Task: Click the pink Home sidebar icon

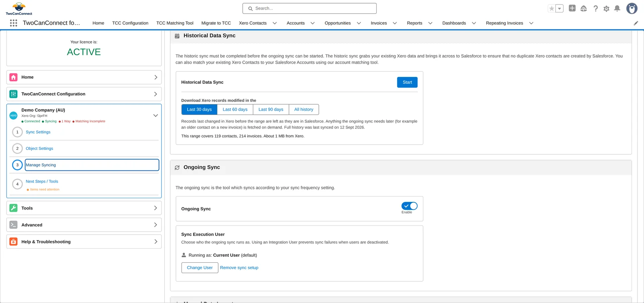Action: click(13, 77)
